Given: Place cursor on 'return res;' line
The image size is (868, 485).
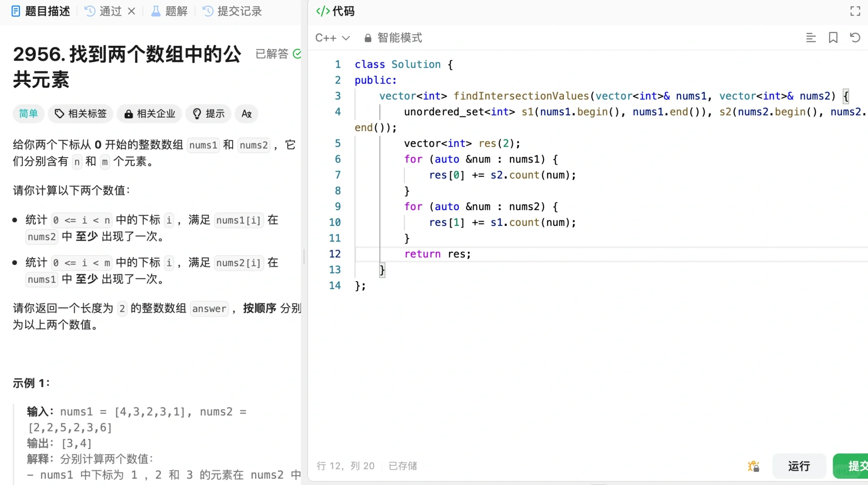Looking at the screenshot, I should point(437,254).
